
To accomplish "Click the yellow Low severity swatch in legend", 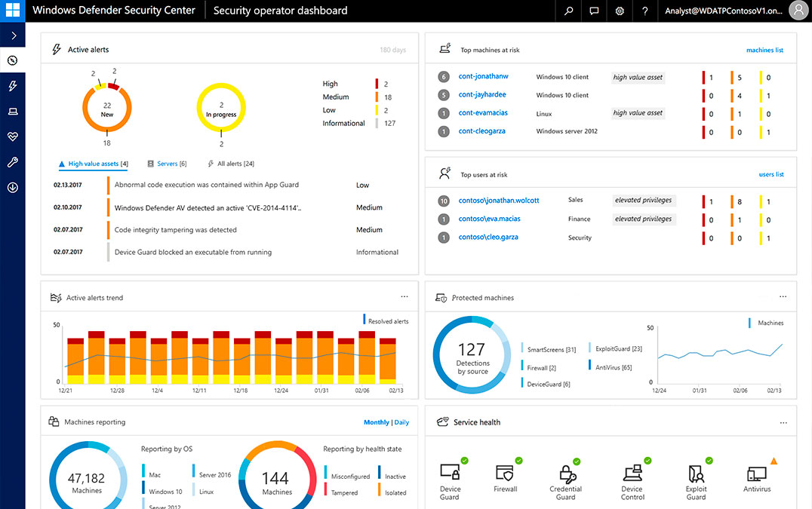I will click(377, 110).
